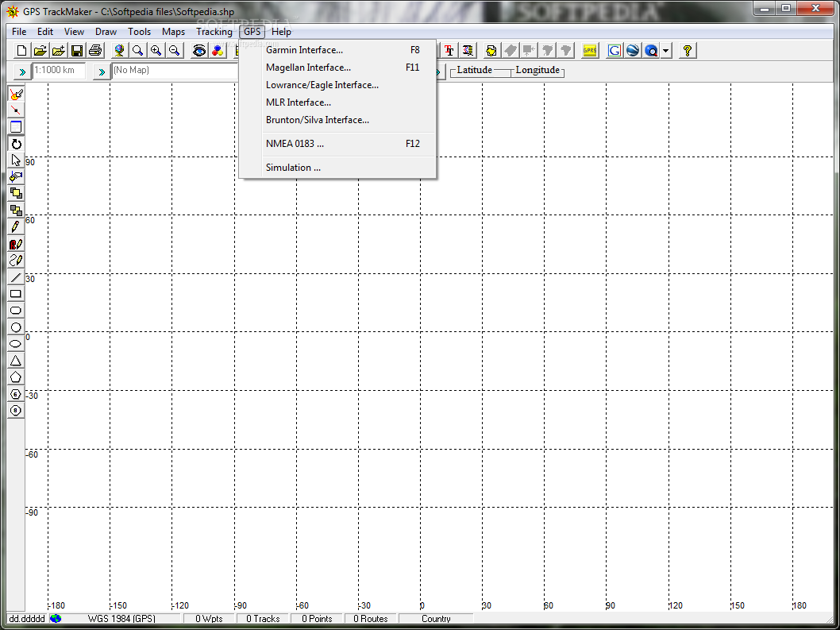Click the globe with magnifier search icon

651,50
